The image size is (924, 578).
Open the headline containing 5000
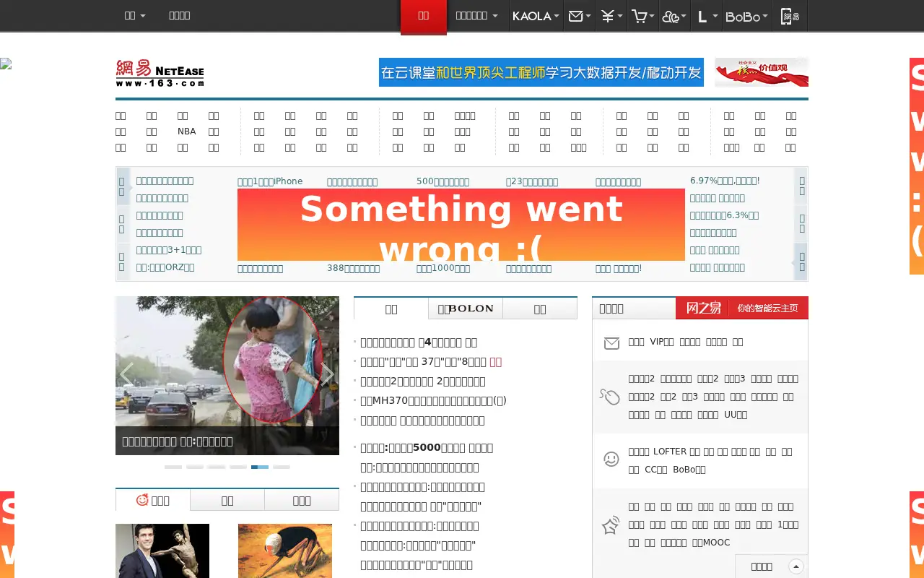click(427, 448)
